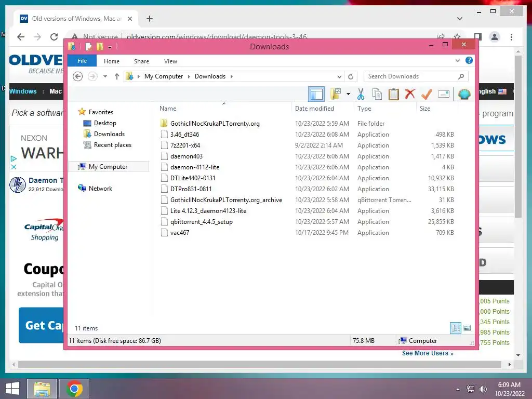Open the Windows Start button
532x399 pixels.
click(12, 389)
